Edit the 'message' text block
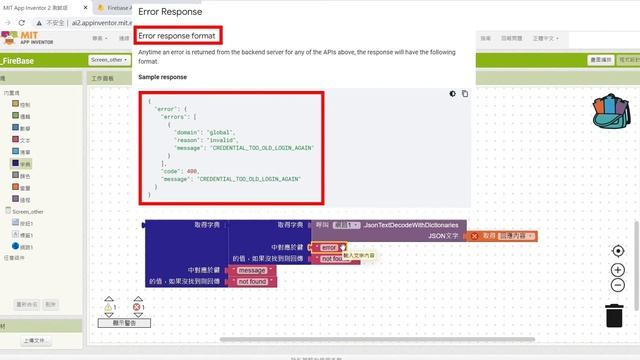The image size is (640, 360). pos(252,270)
